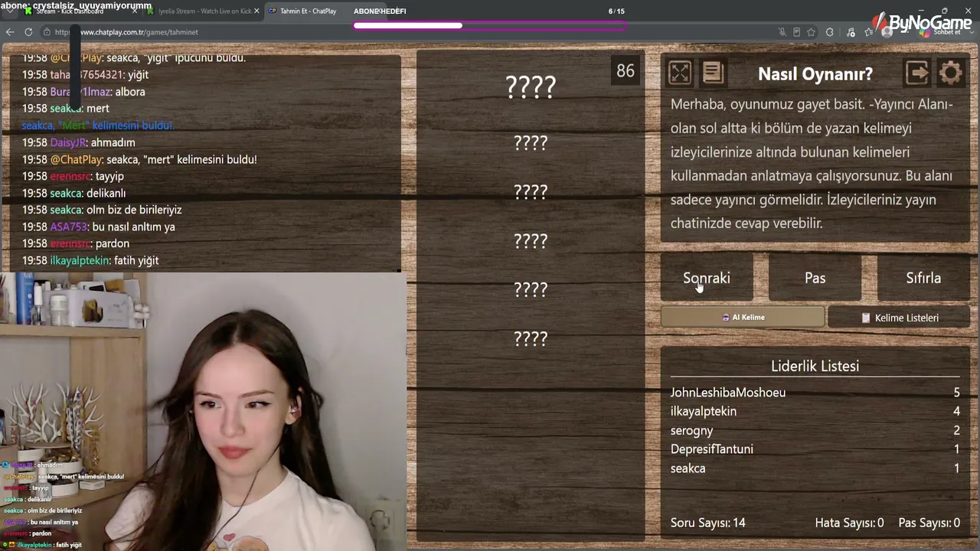Select ilkayalptekin leaderboard row

[x=815, y=412]
